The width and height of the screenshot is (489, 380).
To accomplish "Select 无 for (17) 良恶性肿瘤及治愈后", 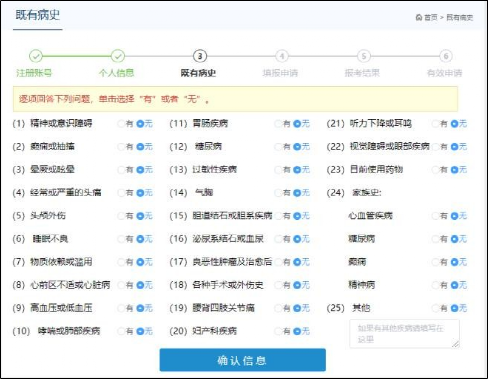I will point(297,262).
